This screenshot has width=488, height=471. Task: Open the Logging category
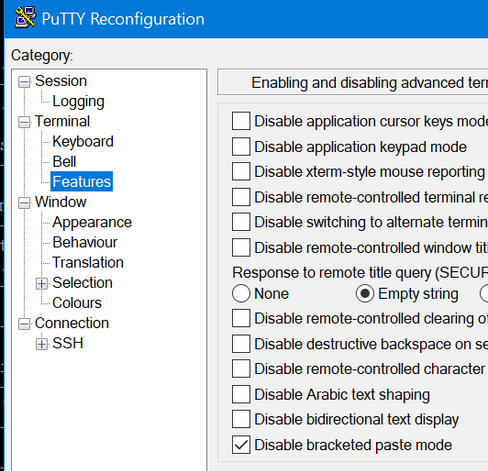78,101
